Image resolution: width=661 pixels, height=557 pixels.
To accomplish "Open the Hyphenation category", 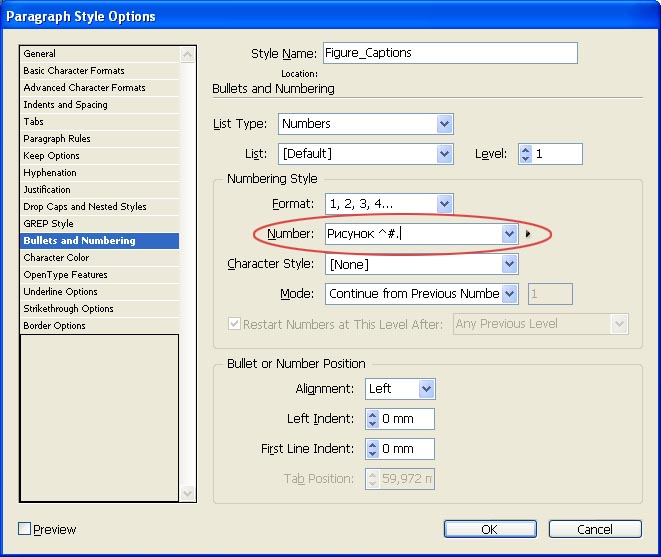I will [99, 173].
